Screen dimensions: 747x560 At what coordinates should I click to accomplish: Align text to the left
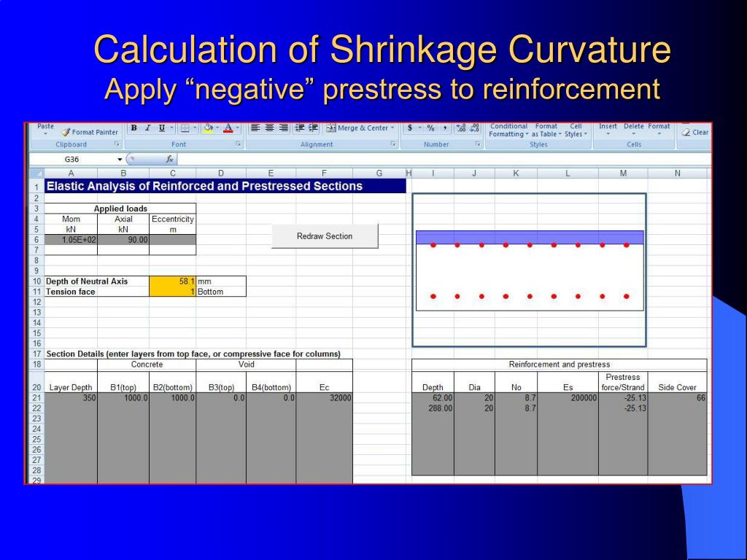click(255, 128)
